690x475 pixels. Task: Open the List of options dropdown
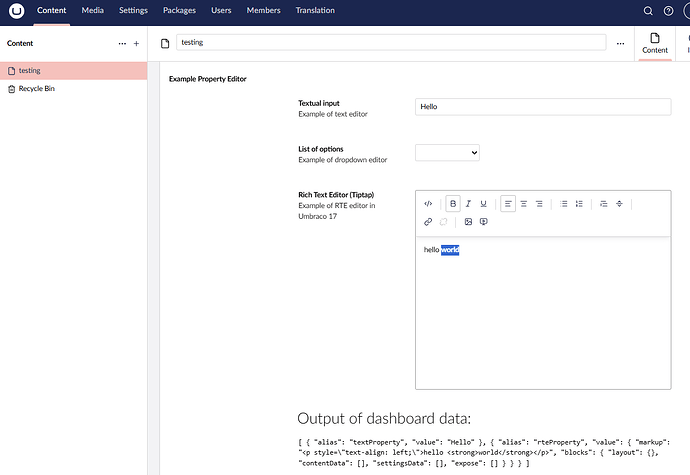447,152
